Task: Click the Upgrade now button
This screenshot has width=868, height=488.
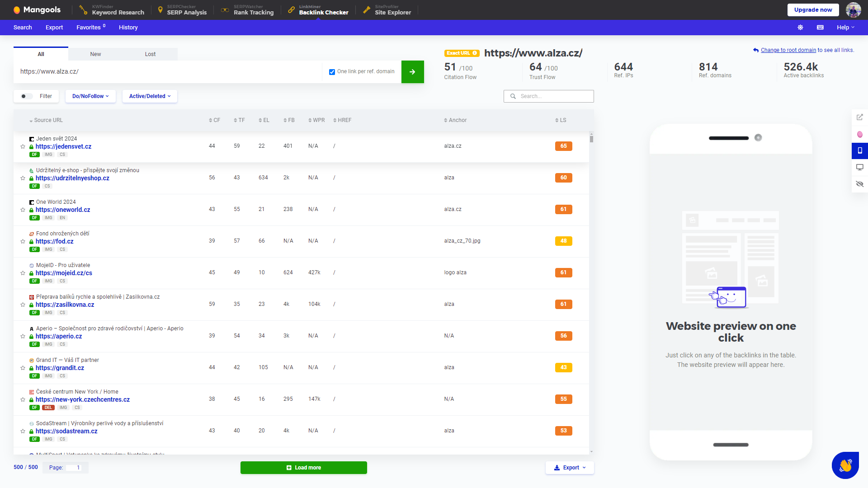Action: (813, 10)
